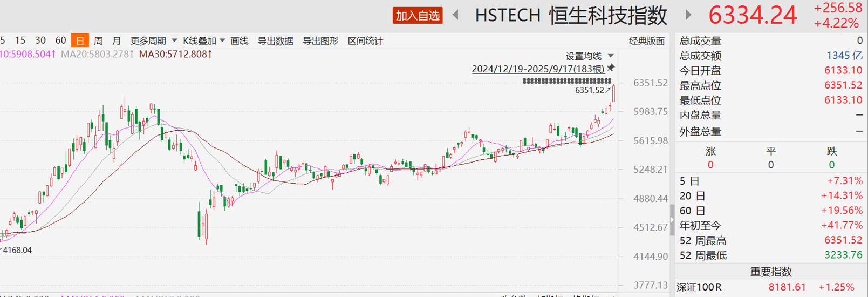Click the striped scale bar below date range

pyautogui.click(x=567, y=81)
